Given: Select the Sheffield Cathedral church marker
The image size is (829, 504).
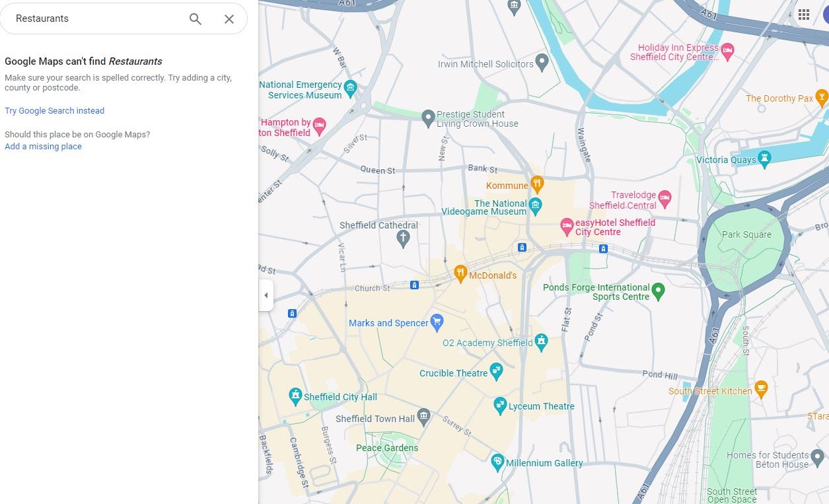Looking at the screenshot, I should coord(403,238).
